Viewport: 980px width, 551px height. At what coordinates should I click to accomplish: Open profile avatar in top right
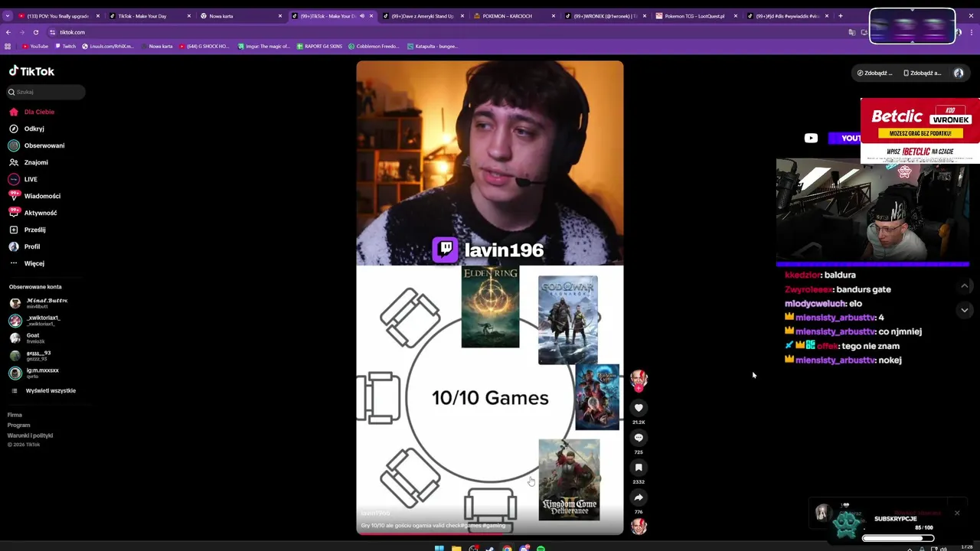pos(959,73)
